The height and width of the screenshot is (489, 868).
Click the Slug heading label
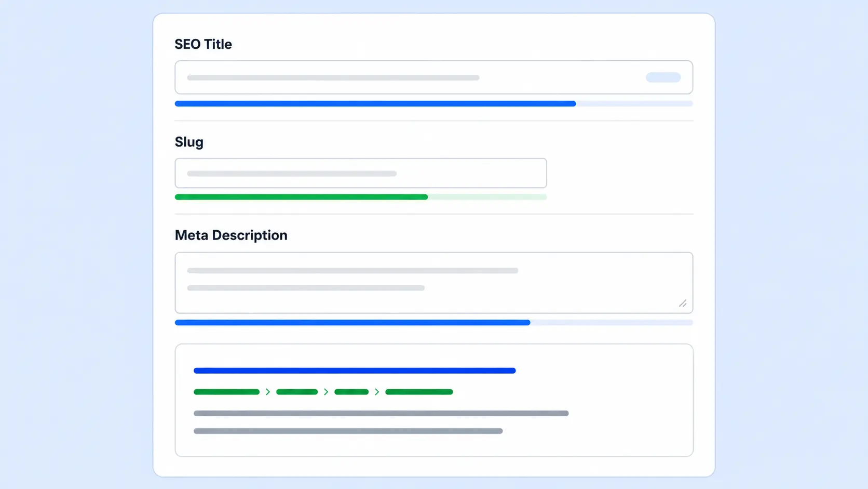(x=189, y=142)
